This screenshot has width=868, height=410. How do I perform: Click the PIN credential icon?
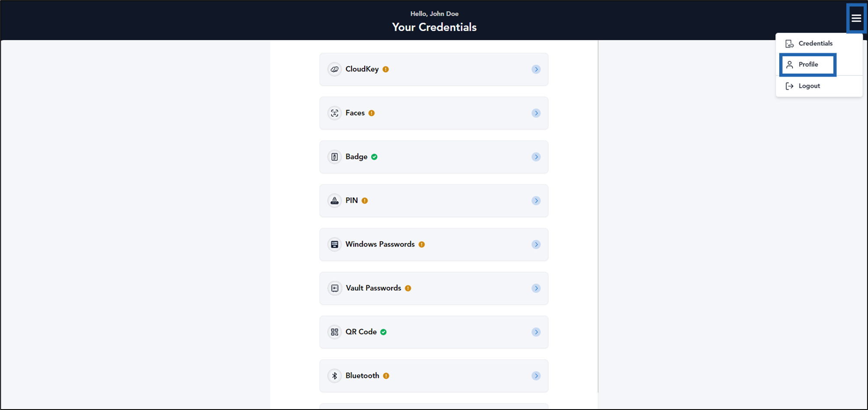tap(334, 200)
